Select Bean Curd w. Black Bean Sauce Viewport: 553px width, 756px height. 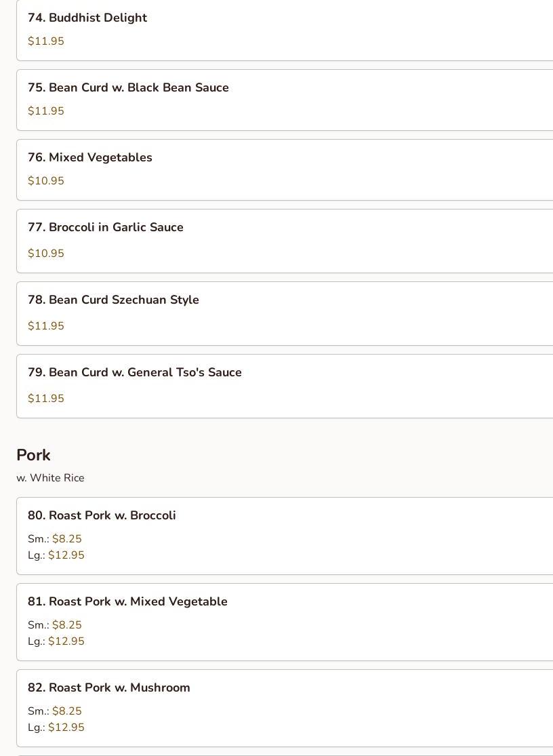coord(128,88)
